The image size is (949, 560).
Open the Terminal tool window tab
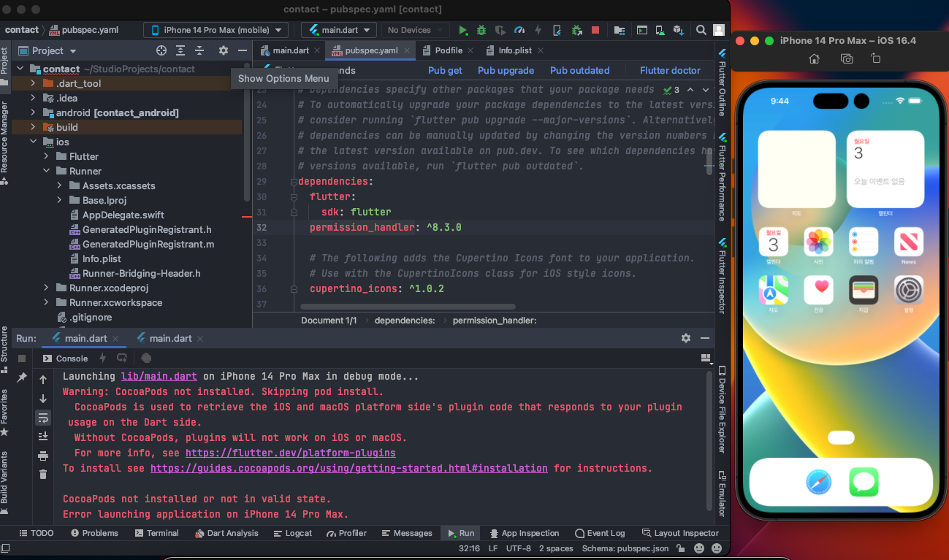point(156,533)
